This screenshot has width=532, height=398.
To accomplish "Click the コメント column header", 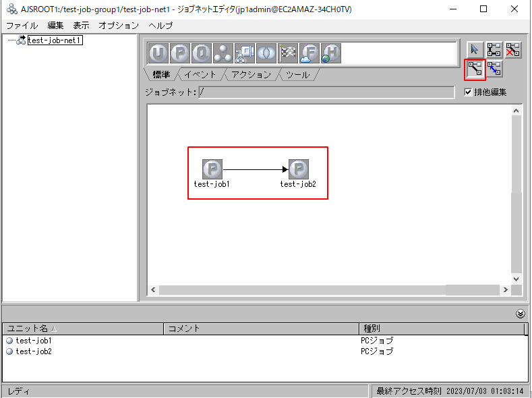I will pos(261,329).
